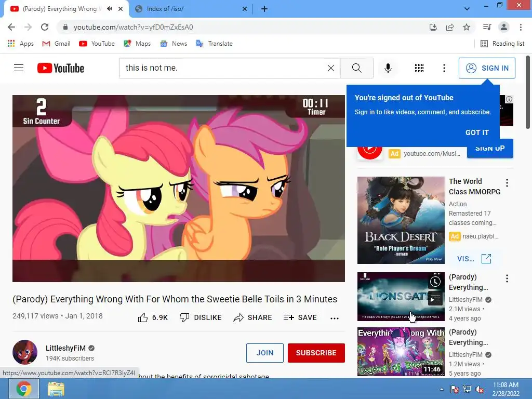Screen dimensions: 532x399
Task: Open Maps bookmark
Action: (137, 44)
